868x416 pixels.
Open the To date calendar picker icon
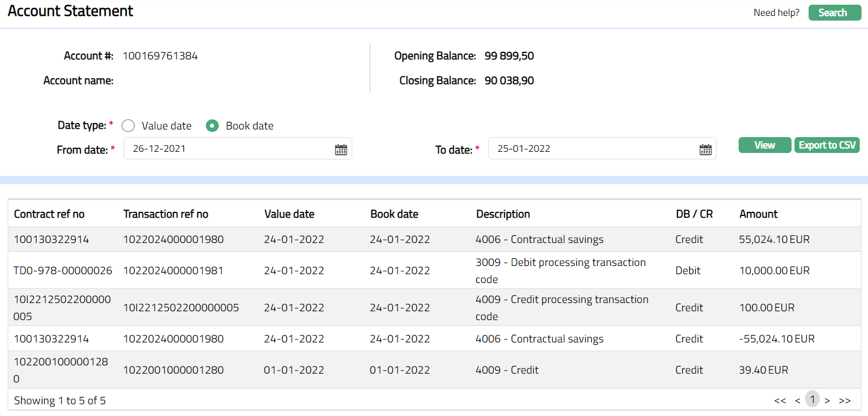click(705, 149)
